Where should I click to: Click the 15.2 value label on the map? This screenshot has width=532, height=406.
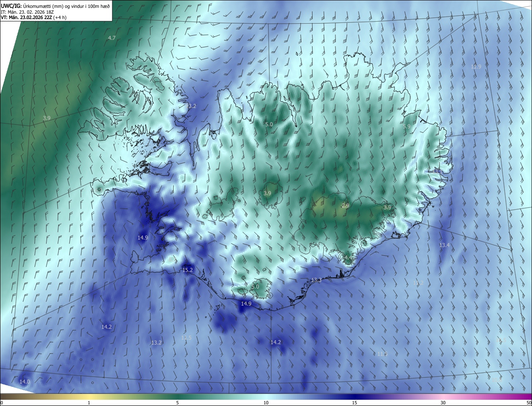[188, 270]
